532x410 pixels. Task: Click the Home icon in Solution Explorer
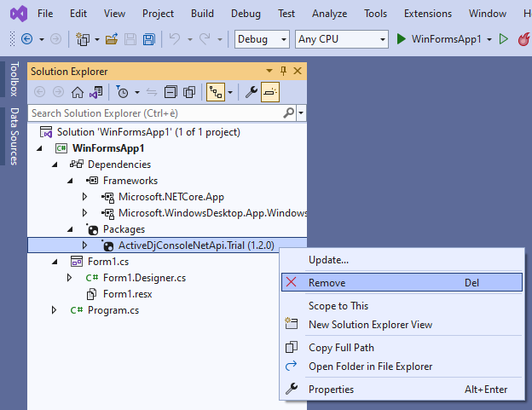click(x=78, y=92)
